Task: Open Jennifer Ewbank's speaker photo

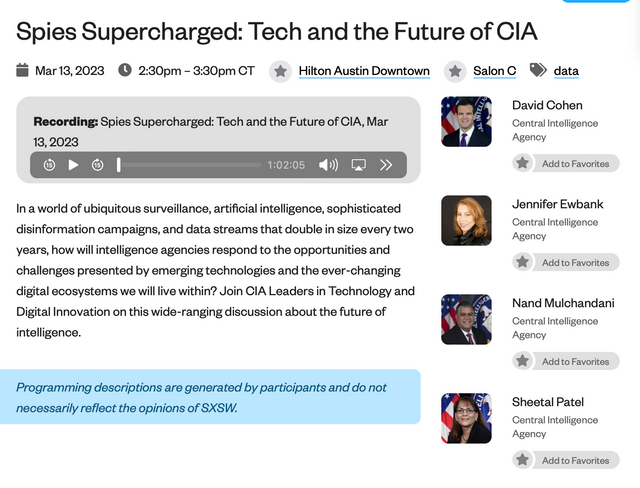Action: (466, 220)
